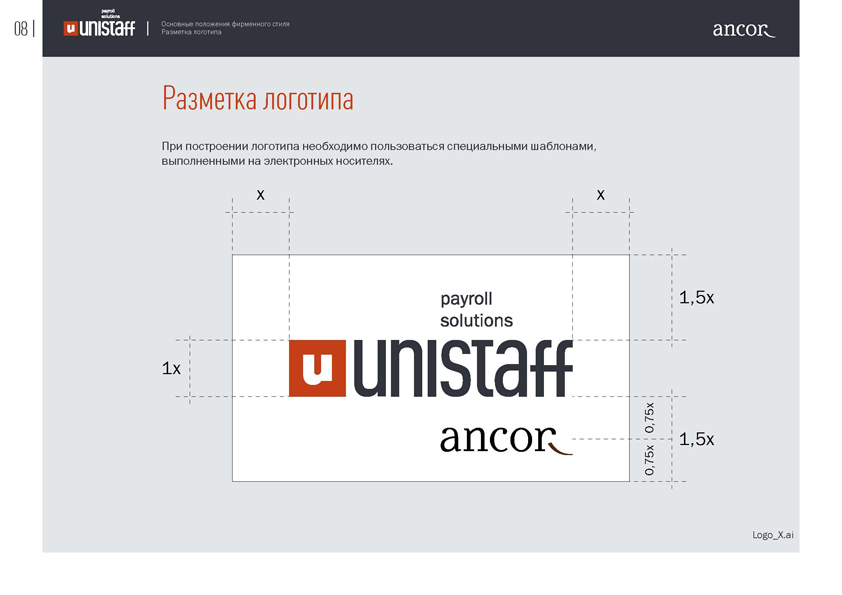This screenshot has width=842, height=595.
Task: Click the lower vertical '0,75x' label
Action: point(650,460)
